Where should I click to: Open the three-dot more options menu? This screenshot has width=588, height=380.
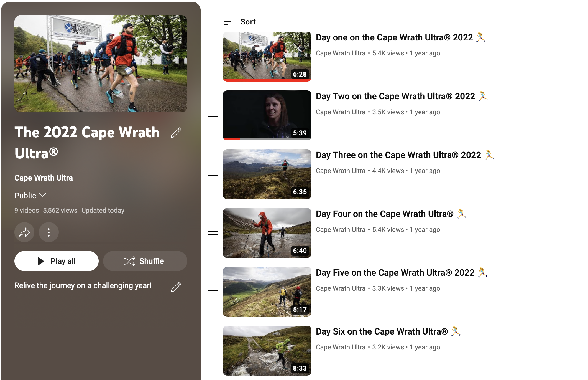click(49, 232)
